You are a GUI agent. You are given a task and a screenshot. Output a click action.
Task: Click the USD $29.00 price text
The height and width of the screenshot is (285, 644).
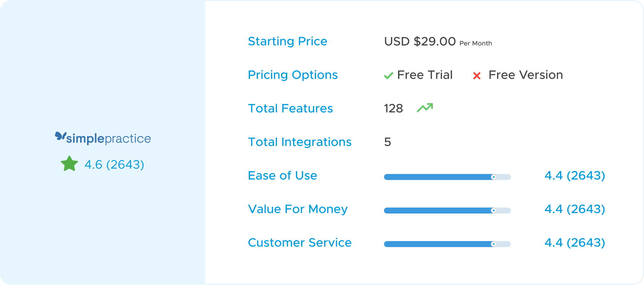click(420, 41)
